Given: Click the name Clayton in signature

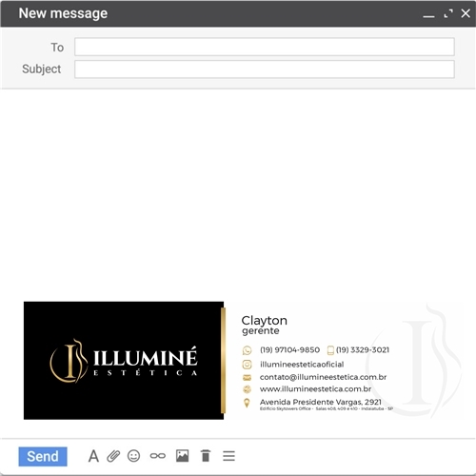Looking at the screenshot, I should (x=264, y=321).
